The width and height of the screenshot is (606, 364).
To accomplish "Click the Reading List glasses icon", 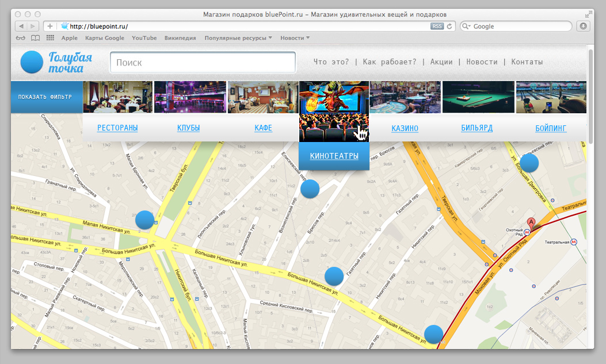I will 21,38.
